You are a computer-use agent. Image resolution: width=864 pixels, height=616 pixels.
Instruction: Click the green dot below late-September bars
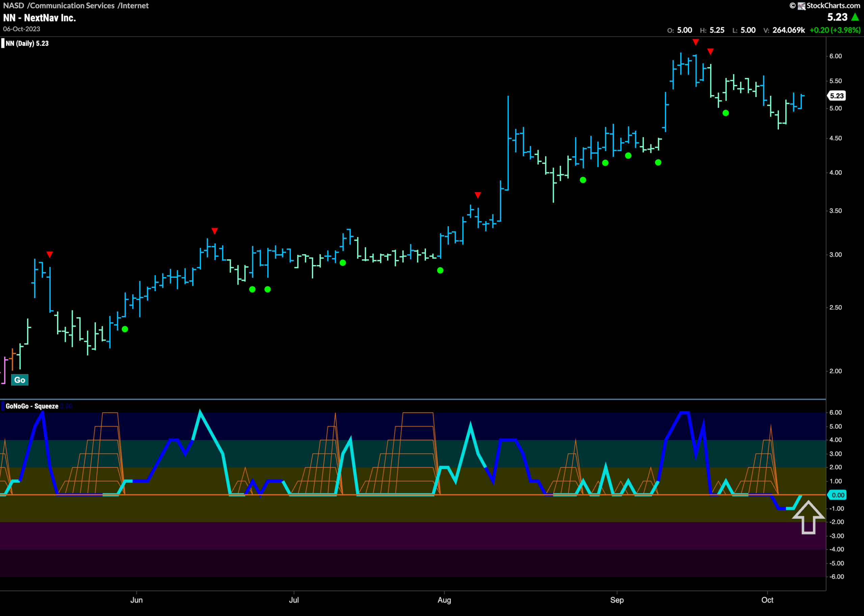[725, 113]
